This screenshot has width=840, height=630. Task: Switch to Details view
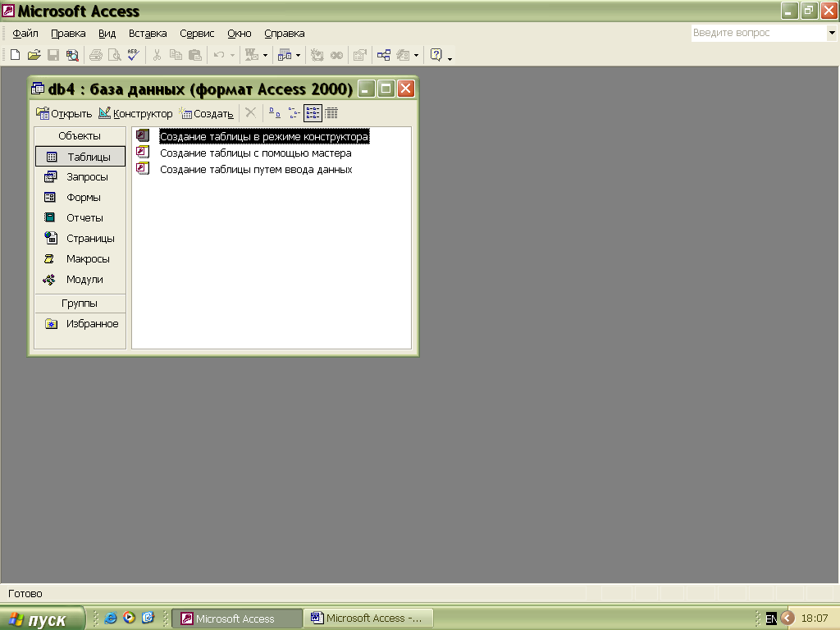pos(331,113)
